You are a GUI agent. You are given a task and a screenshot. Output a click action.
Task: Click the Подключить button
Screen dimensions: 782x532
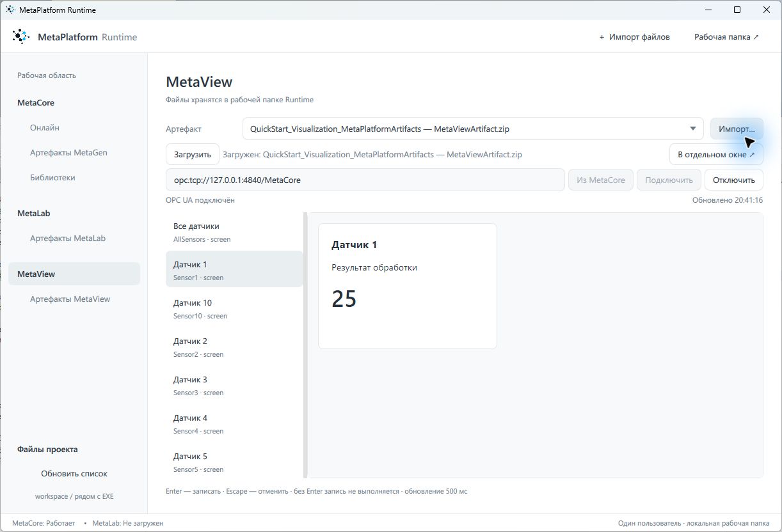coord(669,180)
